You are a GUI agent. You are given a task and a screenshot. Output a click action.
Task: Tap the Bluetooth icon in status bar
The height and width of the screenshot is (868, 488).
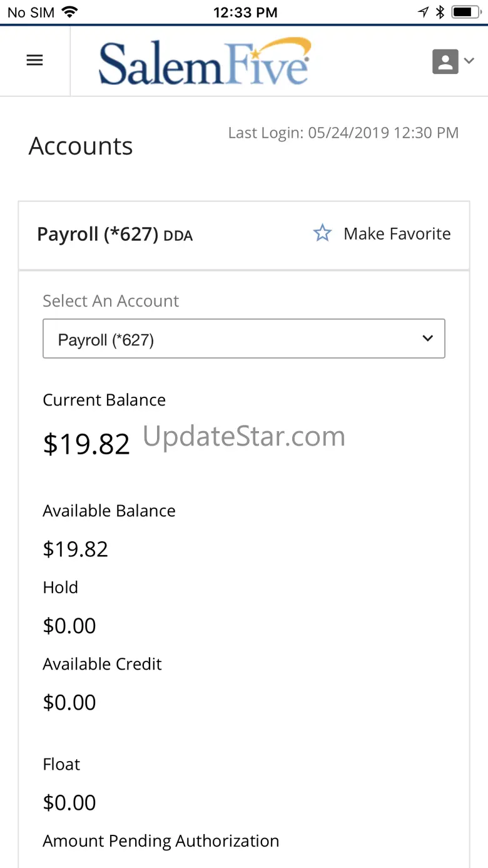pyautogui.click(x=440, y=12)
